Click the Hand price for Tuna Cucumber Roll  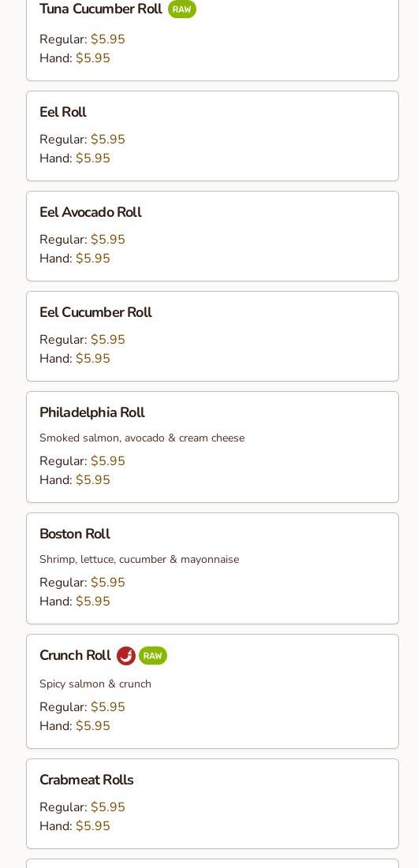(x=93, y=58)
